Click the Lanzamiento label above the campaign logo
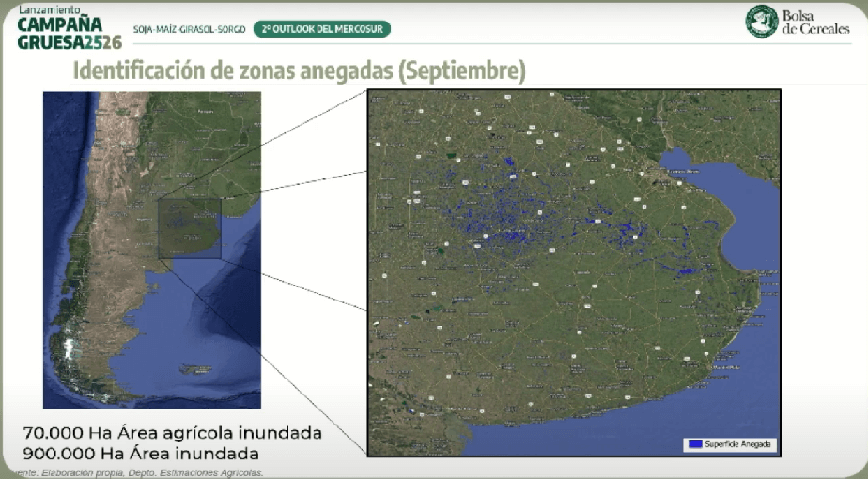This screenshot has height=479, width=868. (49, 8)
